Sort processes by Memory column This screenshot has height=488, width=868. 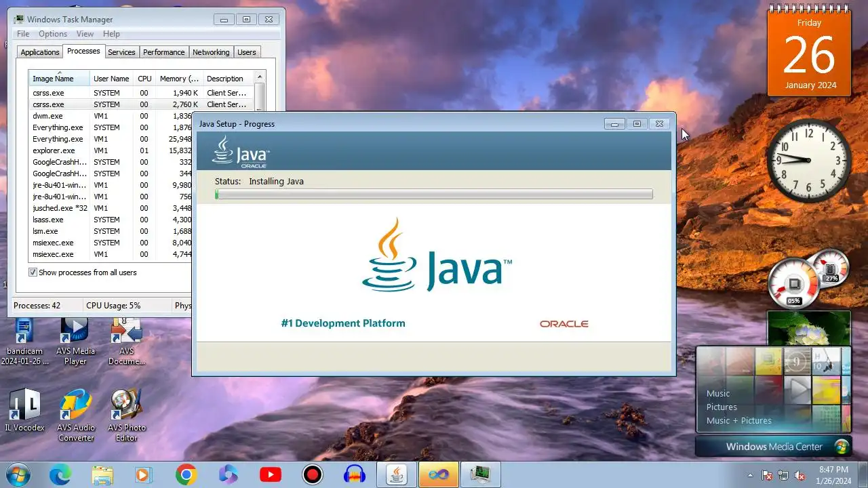pos(179,79)
